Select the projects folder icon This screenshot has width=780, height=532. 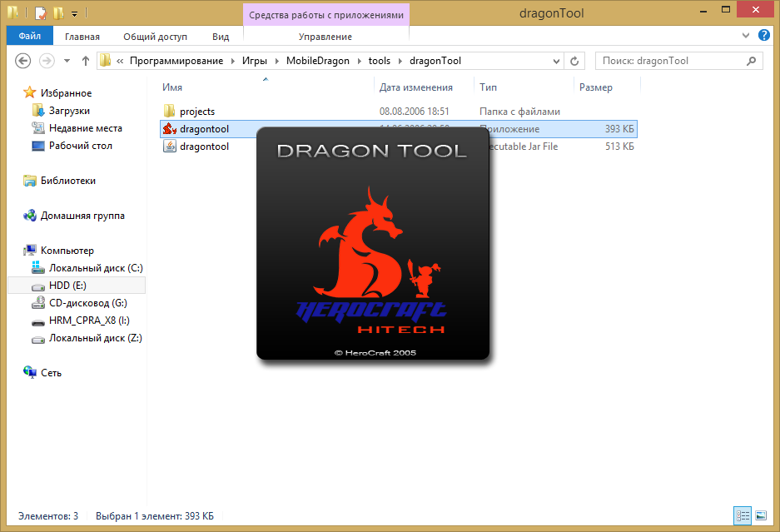tap(170, 111)
